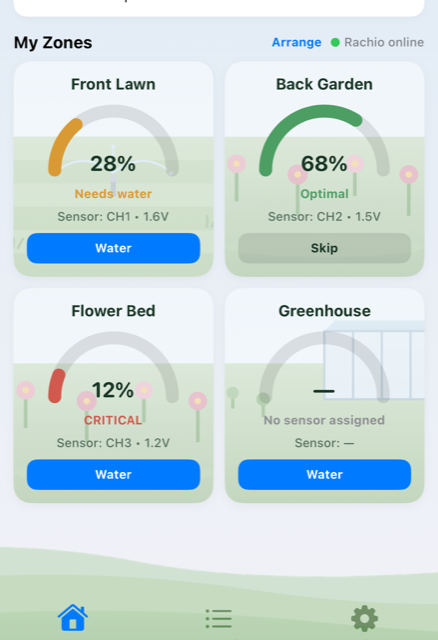This screenshot has width=438, height=640.
Task: Select the Front Lawn 28% moisture gauge
Action: pos(113,141)
